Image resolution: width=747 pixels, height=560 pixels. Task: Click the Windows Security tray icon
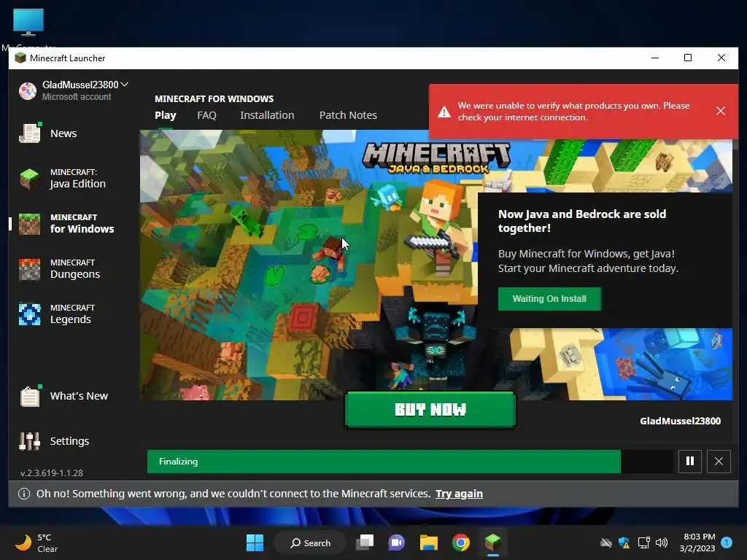coord(624,542)
